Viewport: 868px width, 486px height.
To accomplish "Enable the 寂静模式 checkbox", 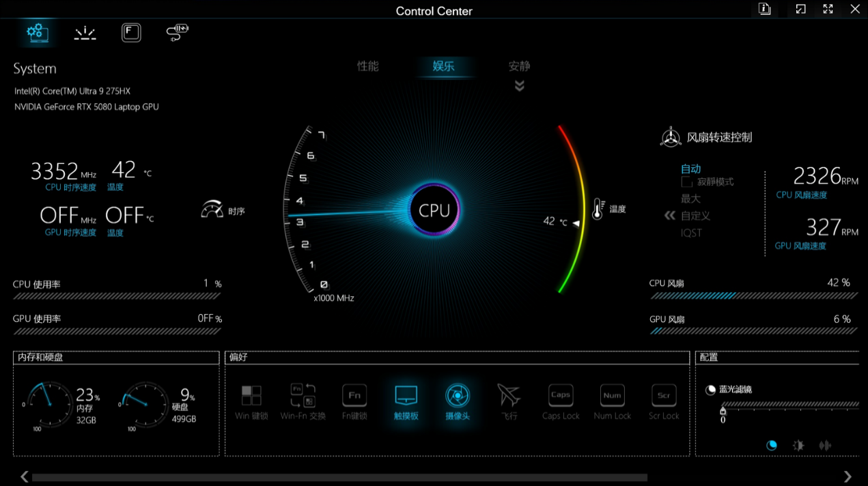I will (687, 182).
